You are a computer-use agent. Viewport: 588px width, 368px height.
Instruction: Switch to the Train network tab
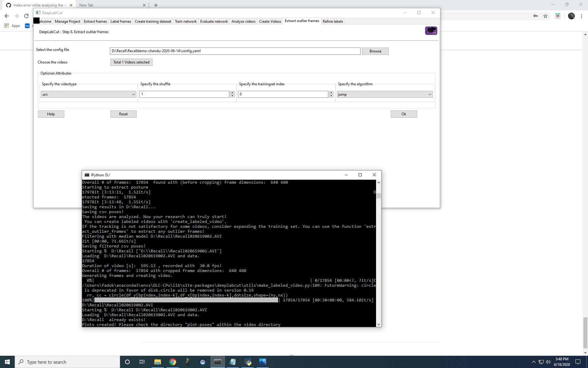(x=186, y=21)
